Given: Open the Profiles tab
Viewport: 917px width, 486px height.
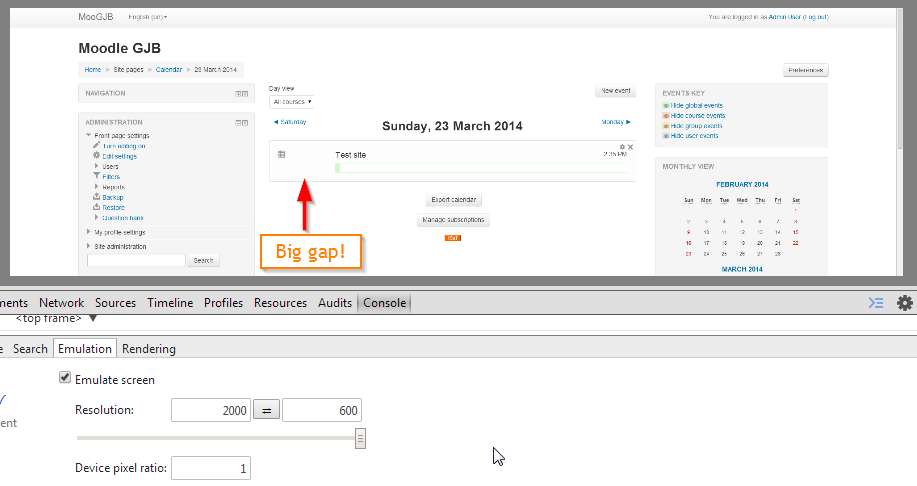Looking at the screenshot, I should [223, 303].
